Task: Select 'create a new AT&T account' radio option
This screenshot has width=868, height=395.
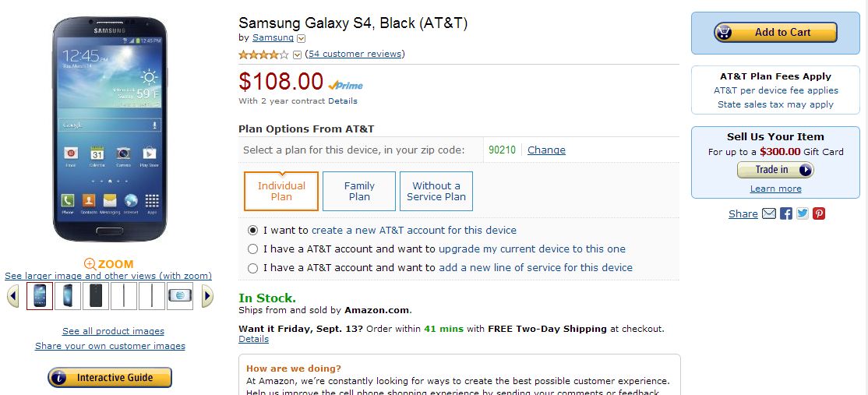Action: point(252,231)
